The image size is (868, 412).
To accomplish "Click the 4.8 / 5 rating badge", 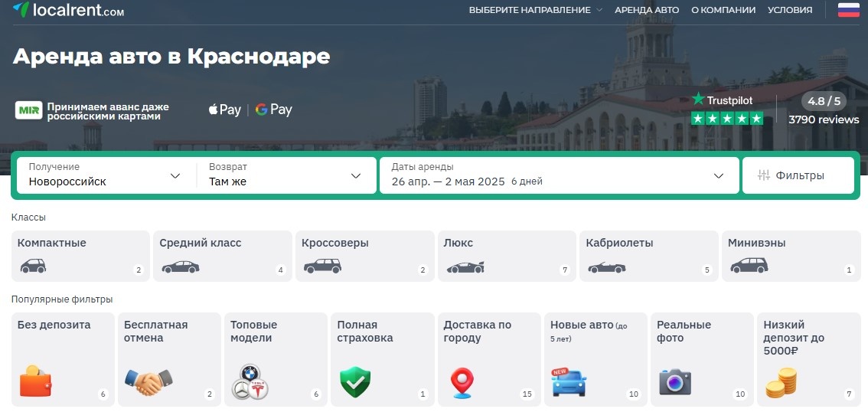I will [x=824, y=101].
